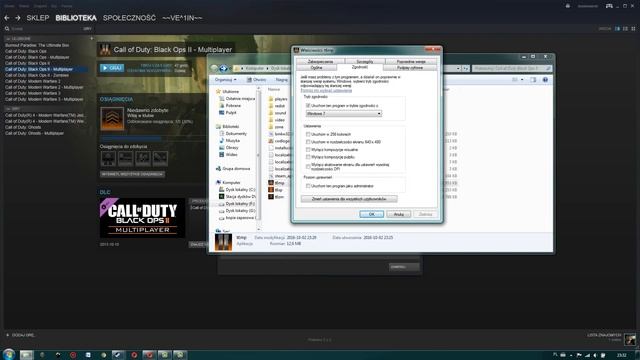Viewport: 640px width, 360px height.
Task: Open Explorer view options dropdown arrow
Action: (x=522, y=80)
